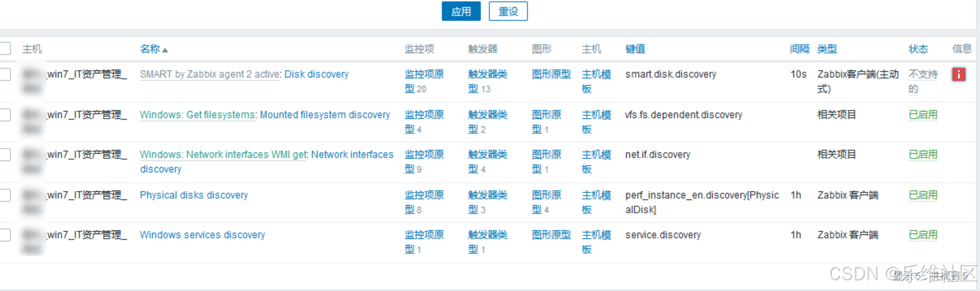Image resolution: width=980 pixels, height=291 pixels.
Task: Open 触发器类型 2 for Mounted filesystem discovery
Action: pos(488,122)
